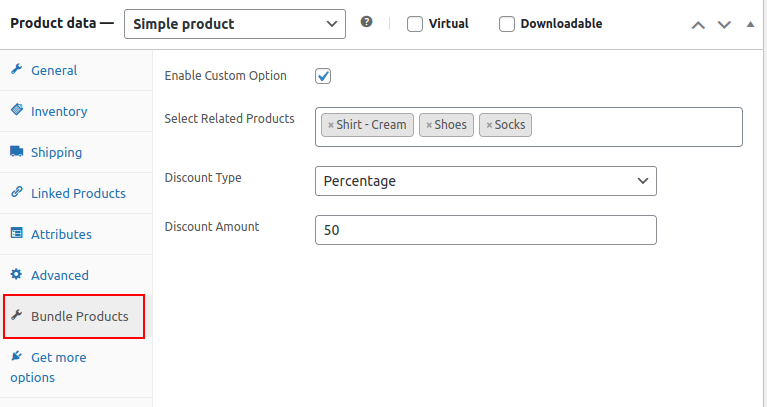Viewport: 767px width, 407px height.
Task: Enable the Downloadable checkbox
Action: pos(507,24)
